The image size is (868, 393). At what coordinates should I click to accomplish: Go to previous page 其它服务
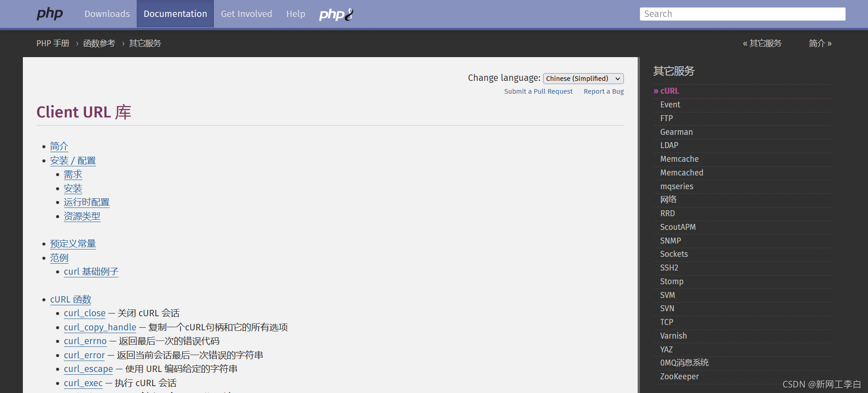(x=762, y=43)
